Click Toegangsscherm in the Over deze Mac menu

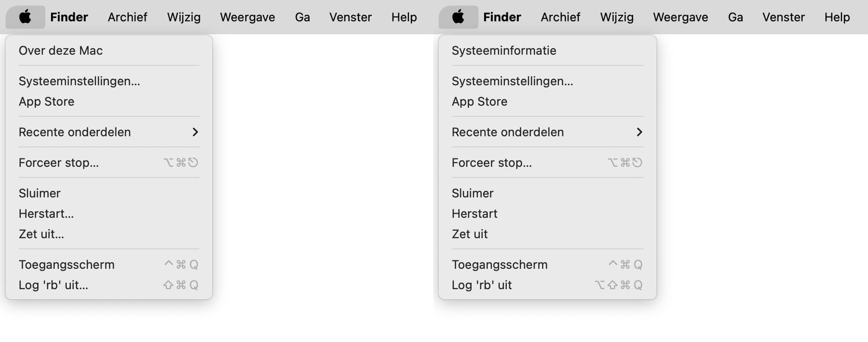[x=66, y=265]
